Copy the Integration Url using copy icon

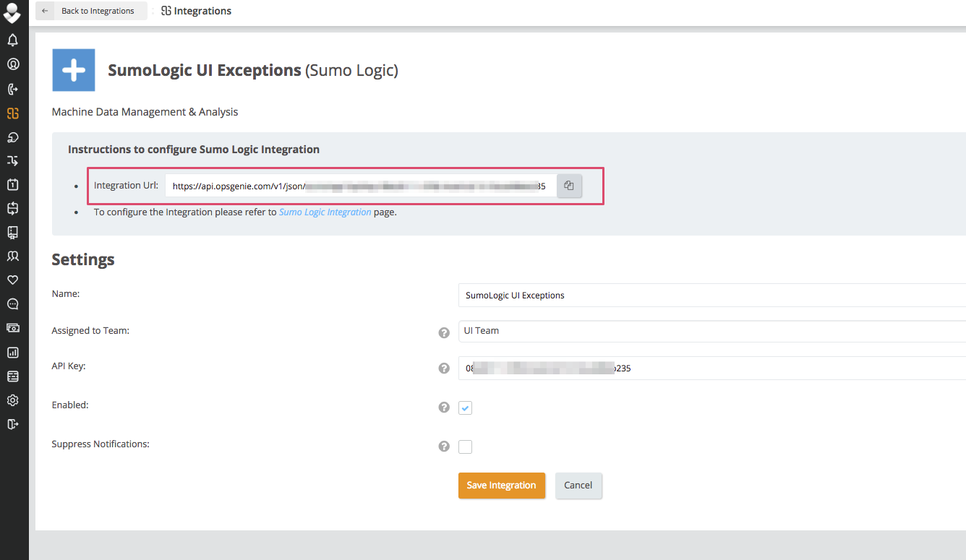(x=569, y=186)
